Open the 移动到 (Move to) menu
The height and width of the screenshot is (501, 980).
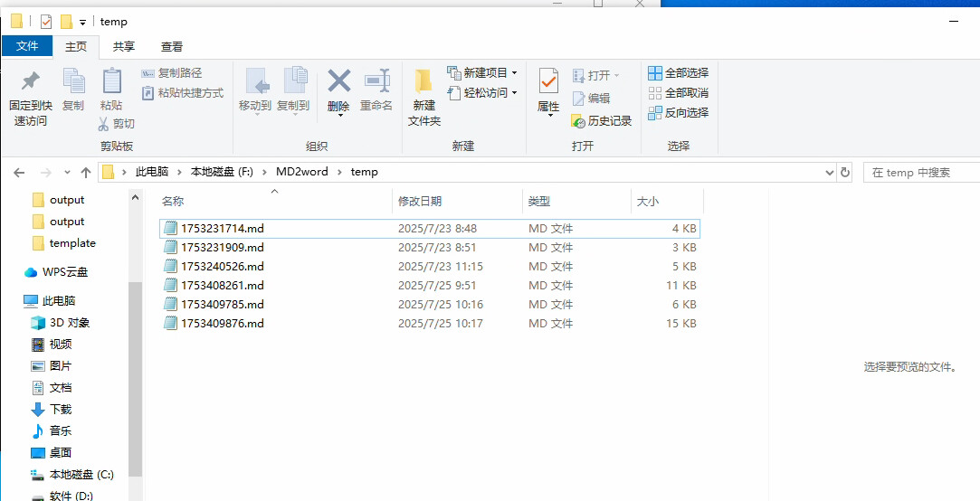255,91
